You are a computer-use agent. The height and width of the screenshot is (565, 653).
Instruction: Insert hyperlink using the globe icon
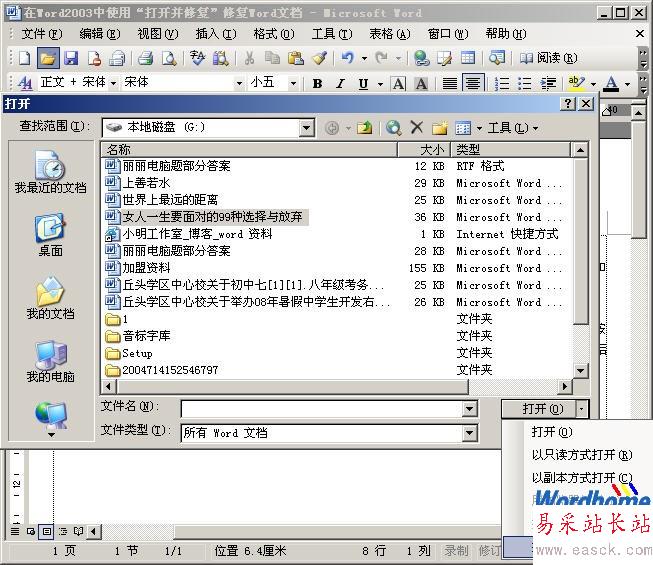(421, 58)
